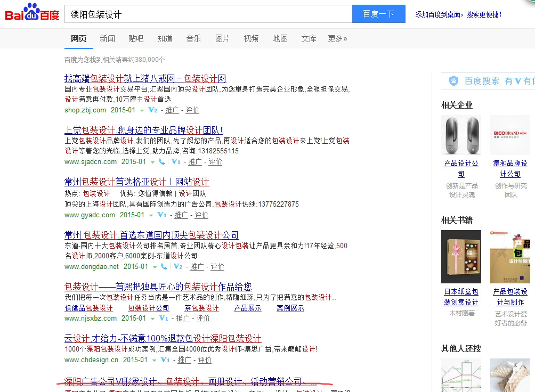This screenshot has height=392, width=535.
Task: Click the 产品设计公司 product thumbnail
Action: tap(461, 135)
